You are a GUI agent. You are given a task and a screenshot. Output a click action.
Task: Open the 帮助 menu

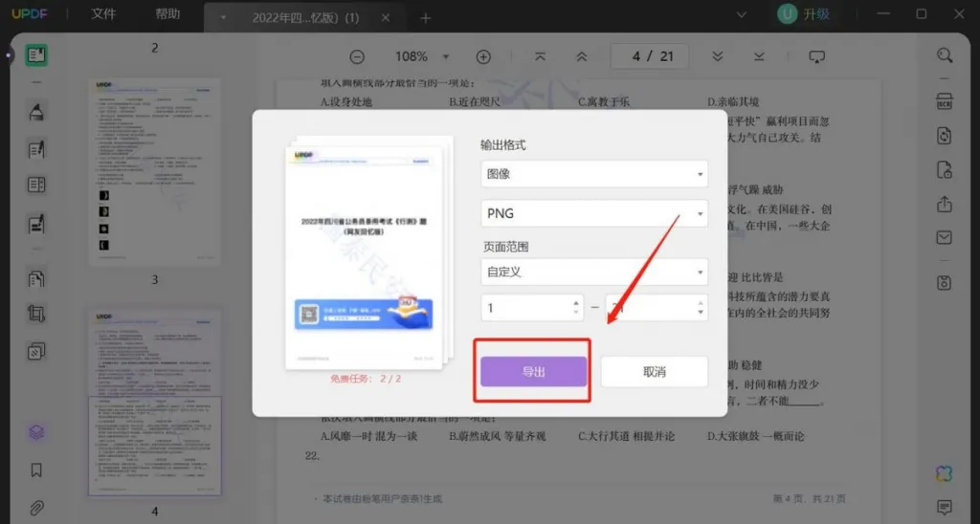167,14
